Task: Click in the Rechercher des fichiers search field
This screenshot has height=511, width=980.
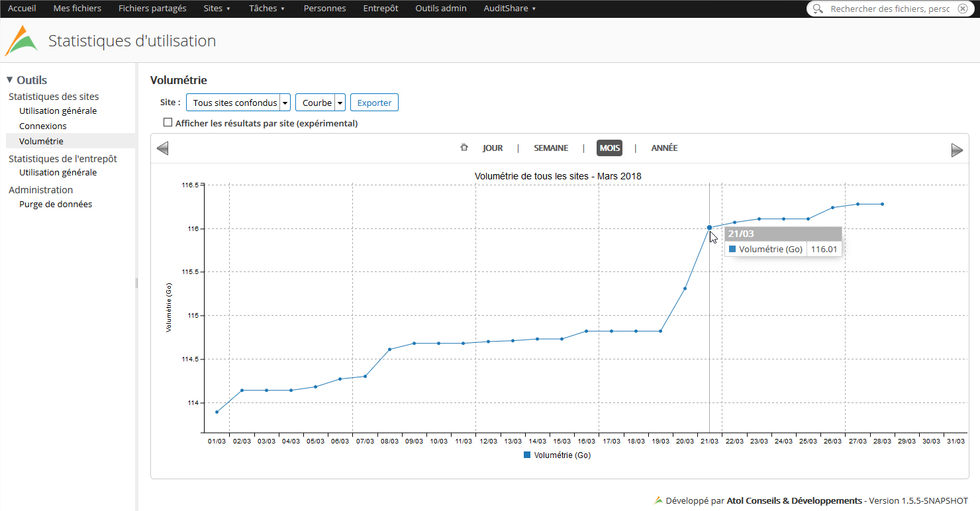Action: click(x=889, y=9)
